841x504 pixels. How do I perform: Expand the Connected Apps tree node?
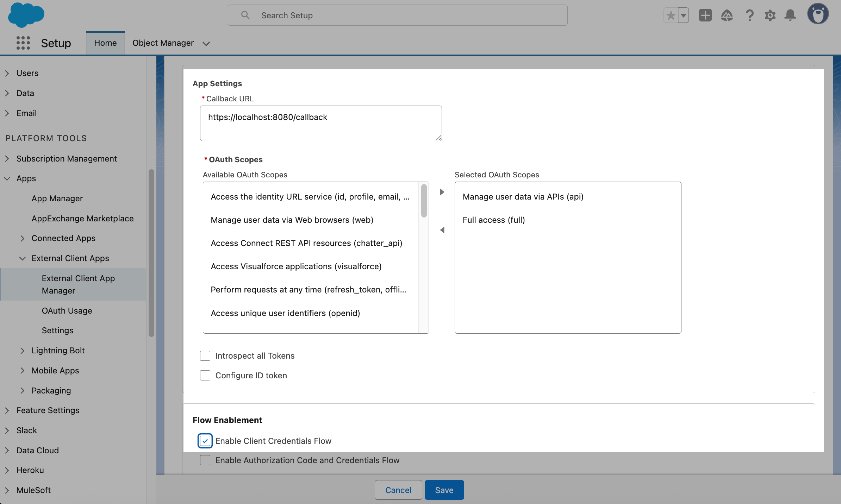pyautogui.click(x=23, y=238)
